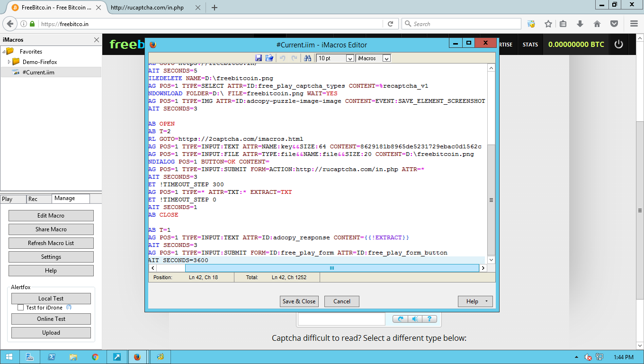The height and width of the screenshot is (364, 644).
Task: Click the Edit Macro button
Action: [51, 216]
